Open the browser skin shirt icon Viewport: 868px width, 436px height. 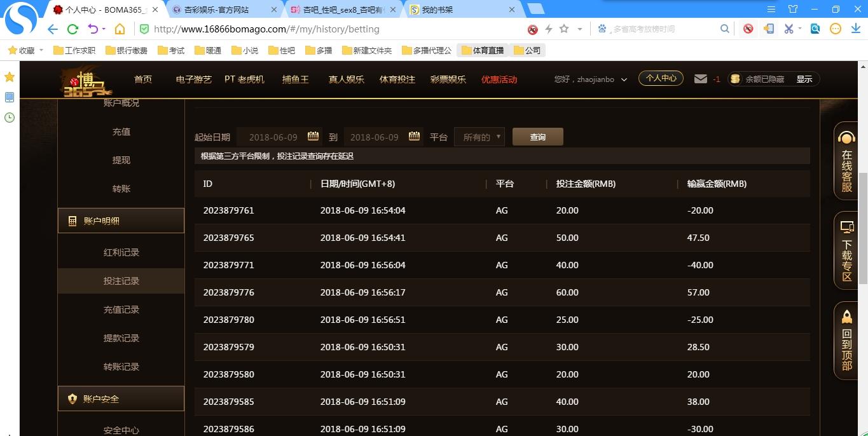pos(793,9)
